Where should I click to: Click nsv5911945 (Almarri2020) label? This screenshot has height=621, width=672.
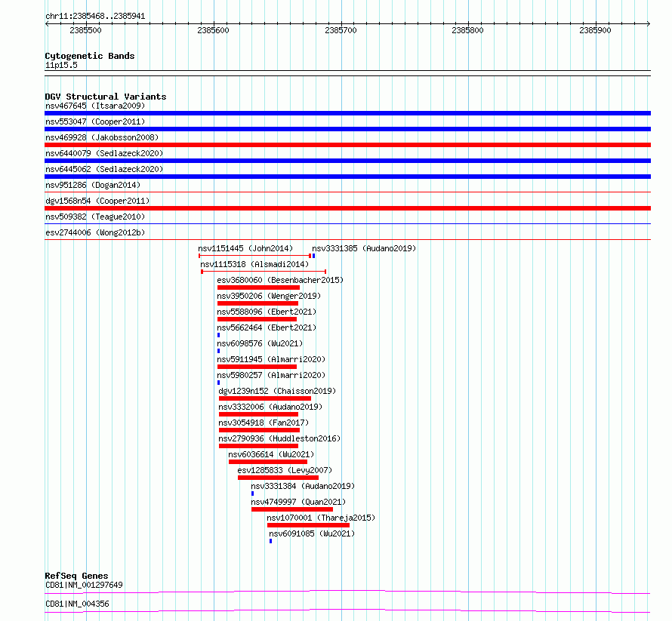pos(271,359)
